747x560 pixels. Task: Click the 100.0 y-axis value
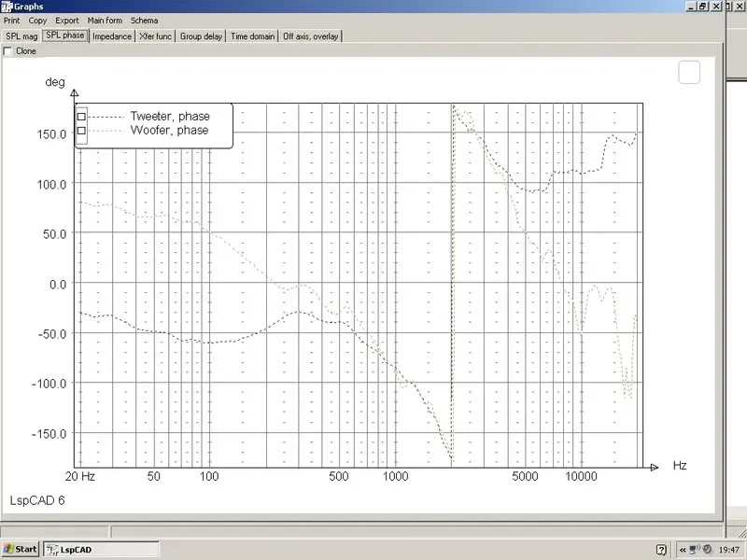51,184
